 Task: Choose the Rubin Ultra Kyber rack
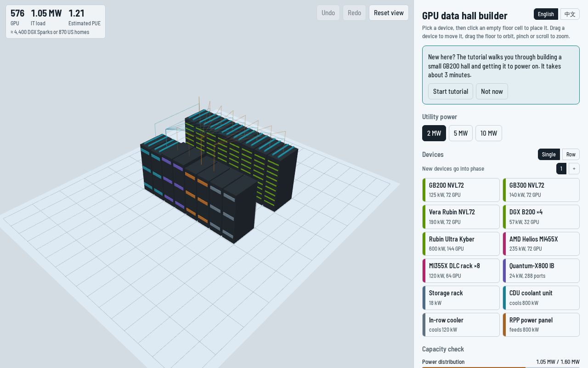(461, 244)
